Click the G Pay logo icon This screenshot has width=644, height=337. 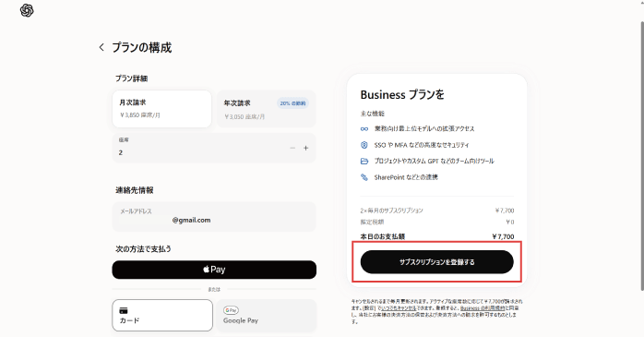point(231,310)
